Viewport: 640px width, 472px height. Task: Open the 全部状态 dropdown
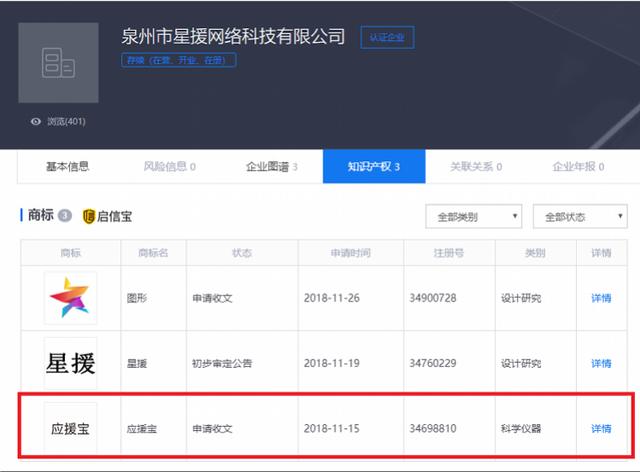580,216
